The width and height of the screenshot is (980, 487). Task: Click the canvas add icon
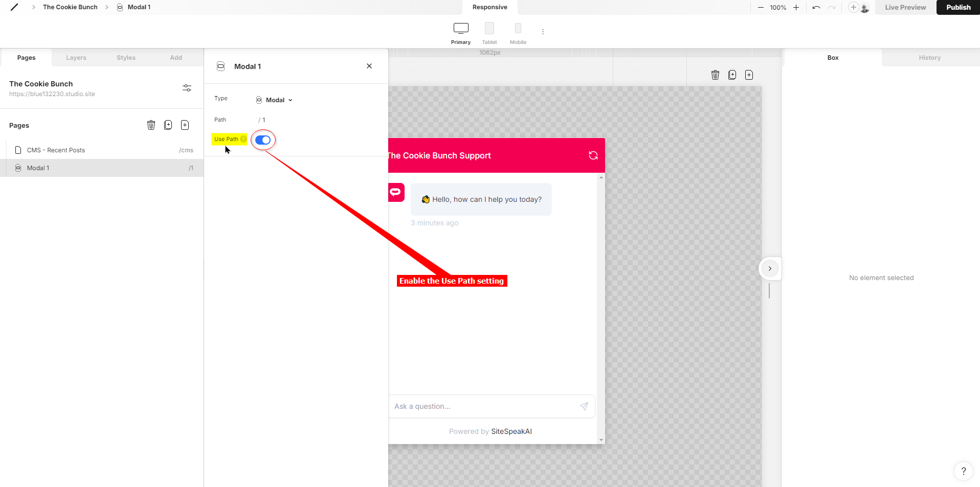coord(749,75)
